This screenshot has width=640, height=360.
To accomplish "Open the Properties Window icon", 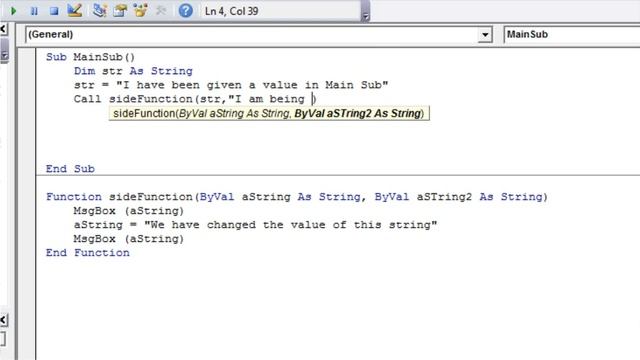I will coord(120,11).
